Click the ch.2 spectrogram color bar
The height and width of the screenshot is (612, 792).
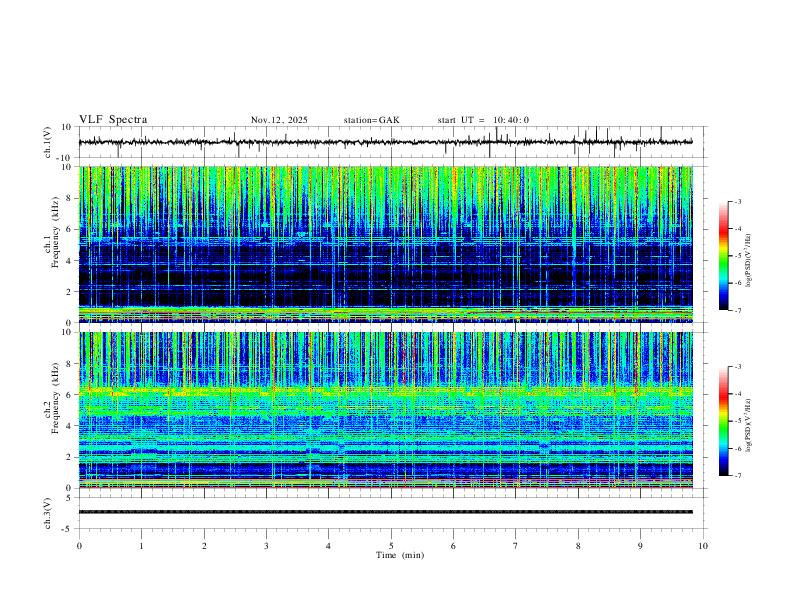click(723, 421)
